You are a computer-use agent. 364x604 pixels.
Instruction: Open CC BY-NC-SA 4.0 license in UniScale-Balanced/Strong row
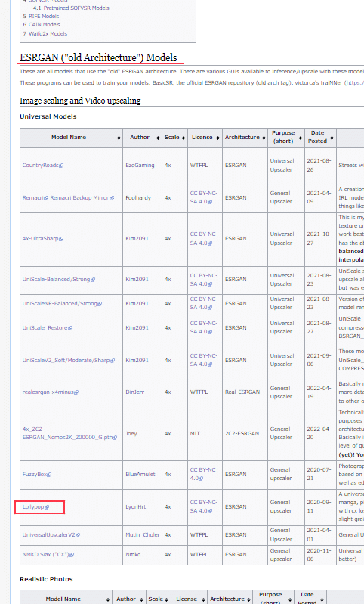(204, 280)
